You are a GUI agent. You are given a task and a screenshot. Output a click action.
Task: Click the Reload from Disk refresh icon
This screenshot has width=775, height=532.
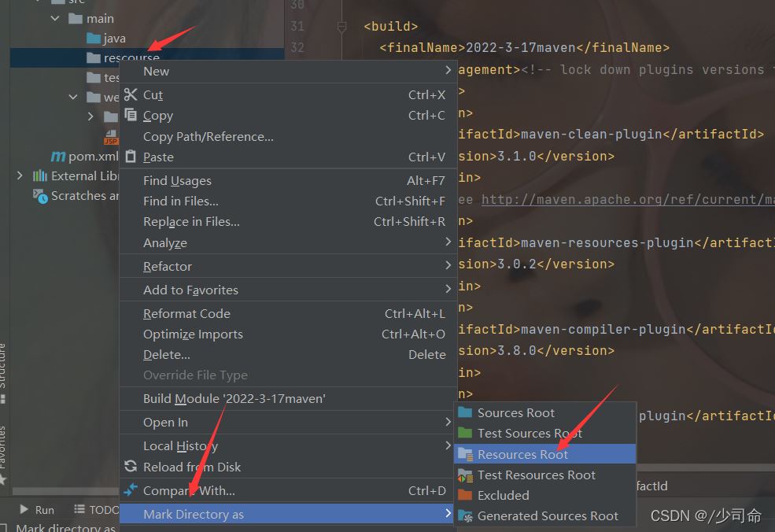pyautogui.click(x=131, y=466)
